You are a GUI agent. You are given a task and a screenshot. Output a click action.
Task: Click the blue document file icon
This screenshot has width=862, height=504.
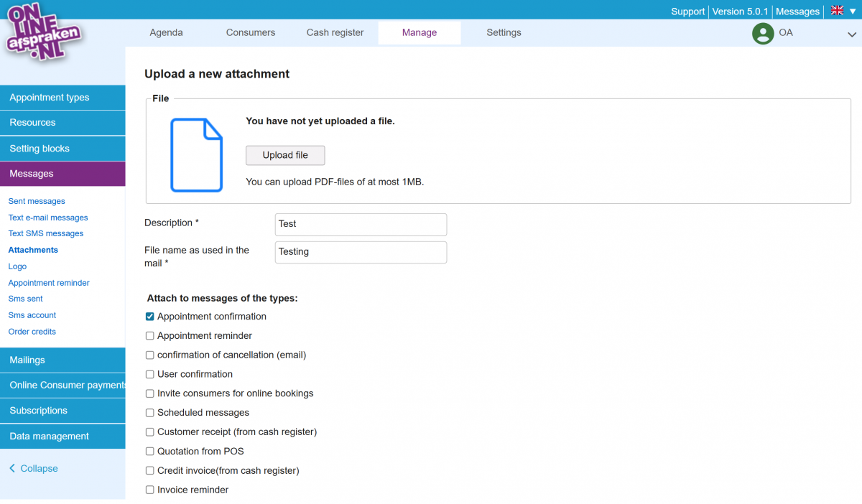196,155
